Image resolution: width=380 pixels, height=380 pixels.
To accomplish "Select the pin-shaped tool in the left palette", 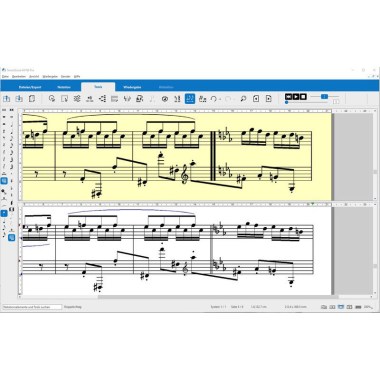I will [4, 192].
